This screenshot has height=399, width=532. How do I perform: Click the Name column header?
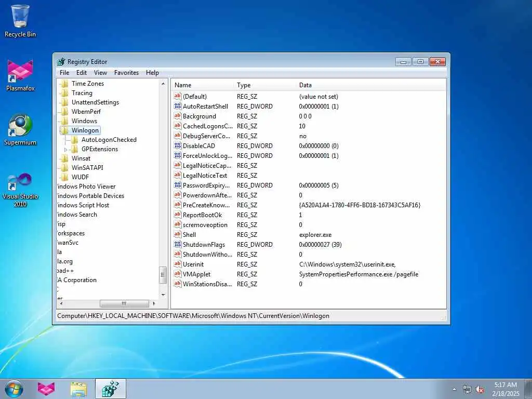(203, 85)
